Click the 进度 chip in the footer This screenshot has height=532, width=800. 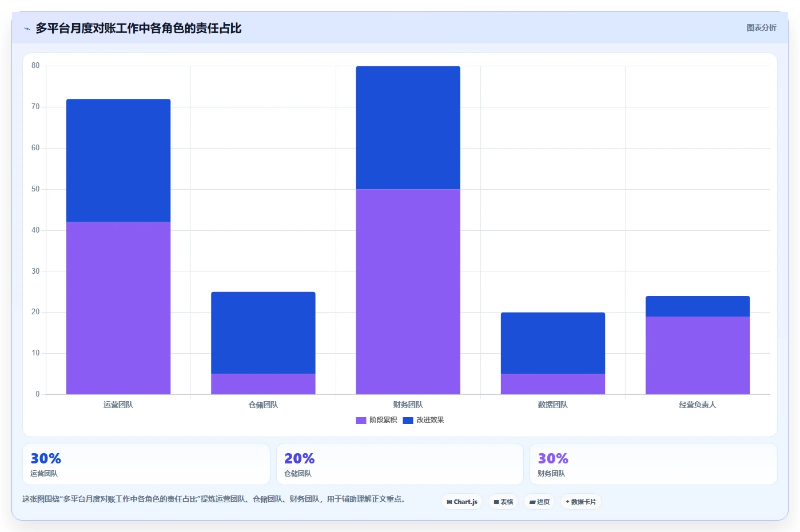[x=539, y=502]
